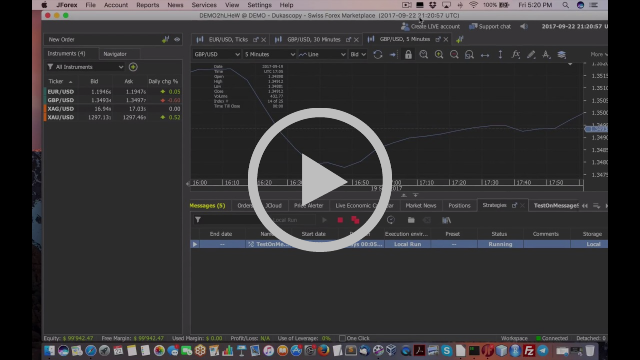Viewport: 640px width, 360px height.
Task: Open the Messages (5) tab
Action: [207, 205]
